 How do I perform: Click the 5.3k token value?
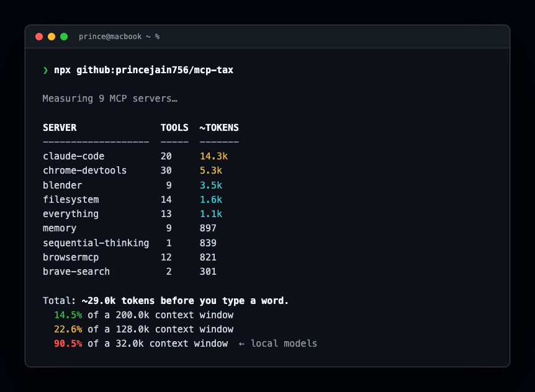coord(211,171)
